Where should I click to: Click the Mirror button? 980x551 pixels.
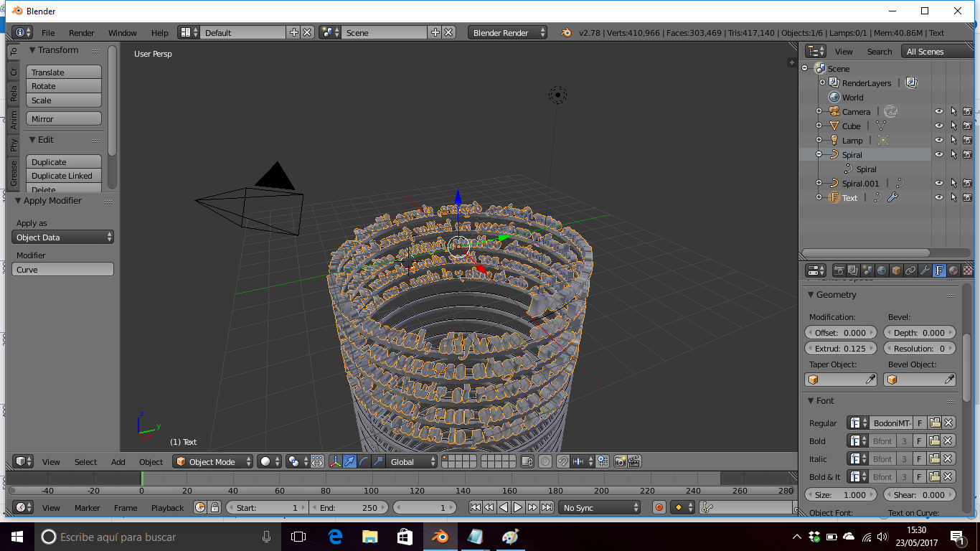point(64,119)
